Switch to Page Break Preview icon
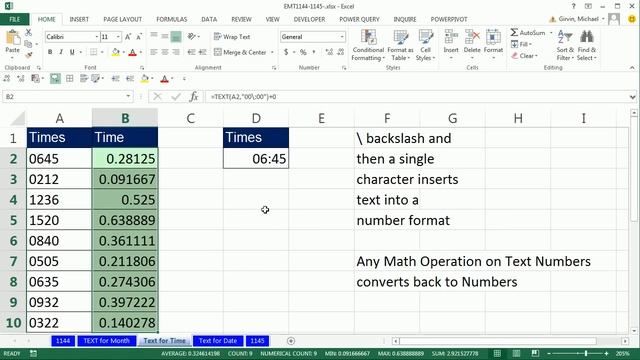 coord(535,353)
